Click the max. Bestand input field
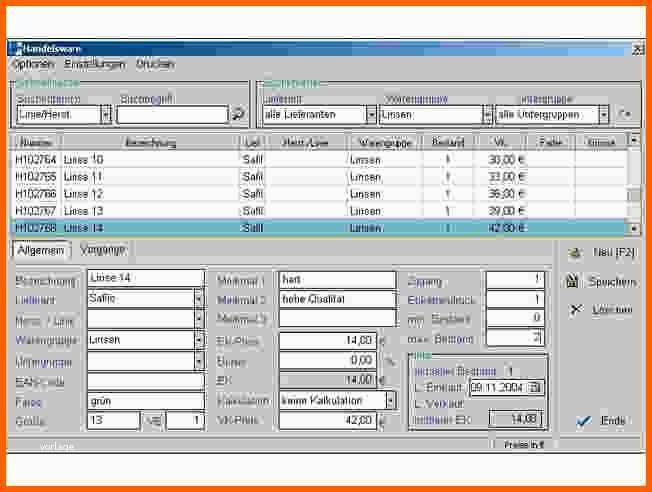Viewport: 652px width, 492px height. point(515,337)
